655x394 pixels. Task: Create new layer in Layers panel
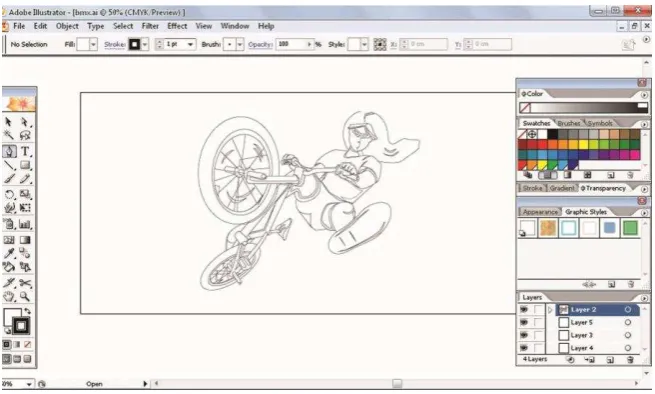[610, 359]
